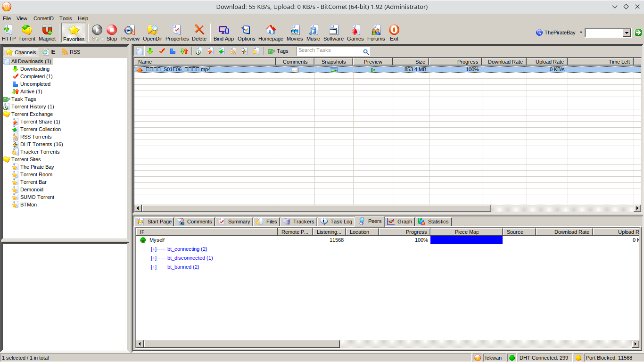Screen dimensions: 644x362
Task: Expand the bt_banned peers group
Action: pyautogui.click(x=153, y=267)
